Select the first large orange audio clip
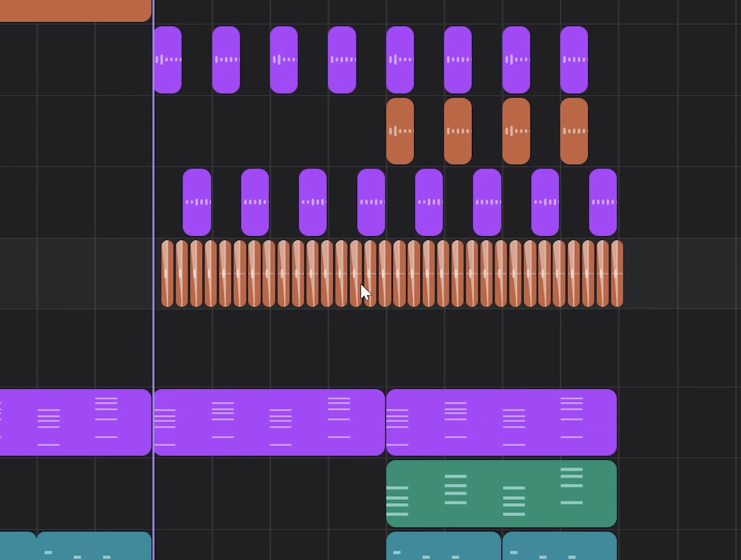 [x=400, y=131]
